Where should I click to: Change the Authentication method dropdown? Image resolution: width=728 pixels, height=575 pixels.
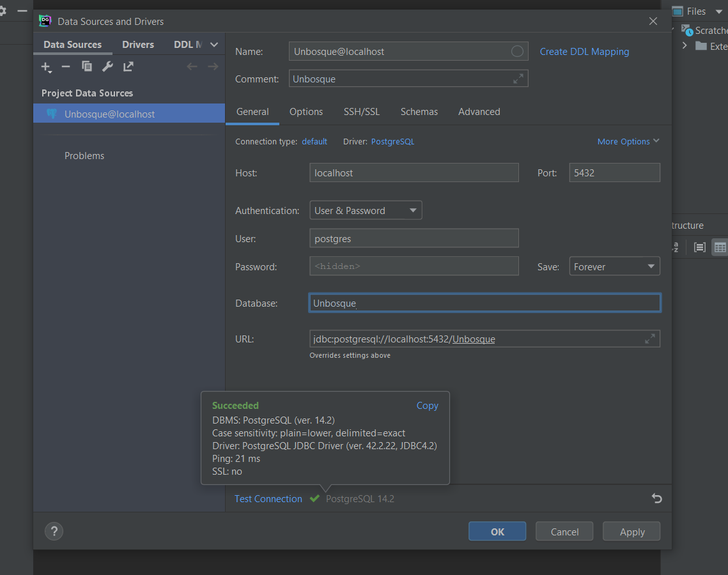(x=366, y=210)
